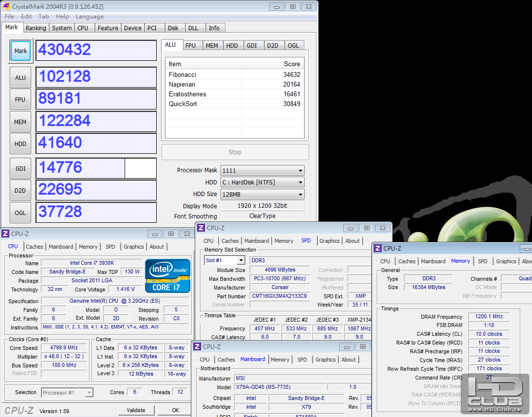Run the ALU benchmark

[x=20, y=78]
